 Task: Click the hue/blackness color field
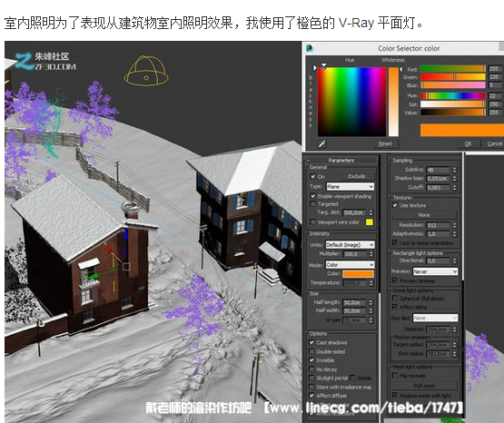point(351,102)
